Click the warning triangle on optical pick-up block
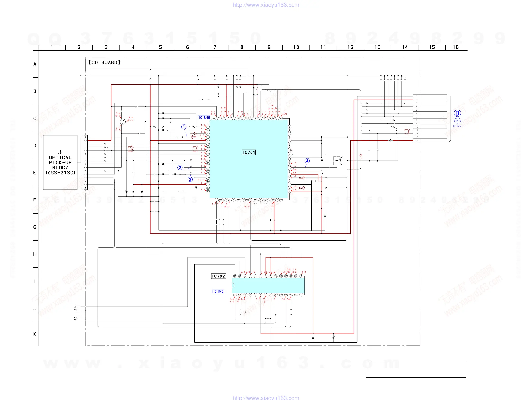This screenshot has width=532, height=400. pos(60,152)
